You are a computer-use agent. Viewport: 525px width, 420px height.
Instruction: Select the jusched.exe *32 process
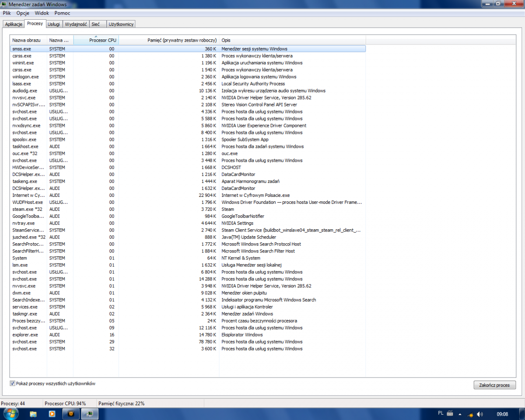(x=188, y=237)
